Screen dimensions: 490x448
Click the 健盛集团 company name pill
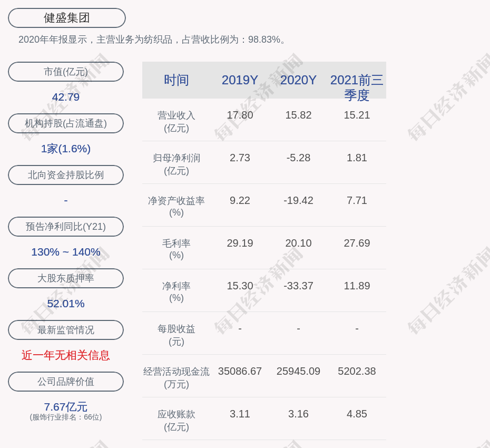[x=66, y=18]
